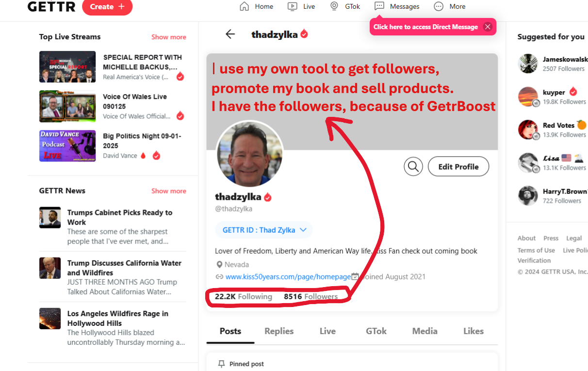Viewport: 588px width, 371px height.
Task: Switch to the Media tab
Action: tap(425, 331)
